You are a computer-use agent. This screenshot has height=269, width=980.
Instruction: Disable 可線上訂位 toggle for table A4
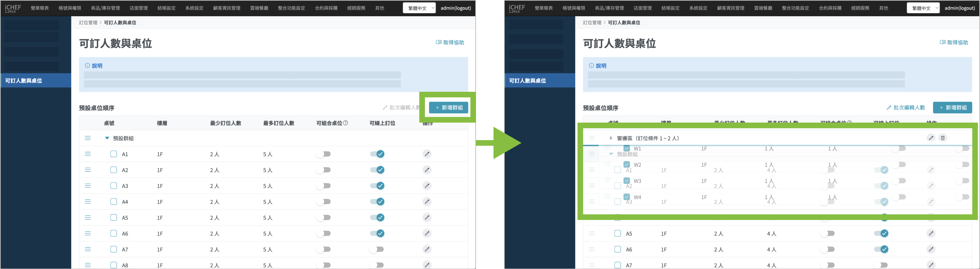[377, 201]
